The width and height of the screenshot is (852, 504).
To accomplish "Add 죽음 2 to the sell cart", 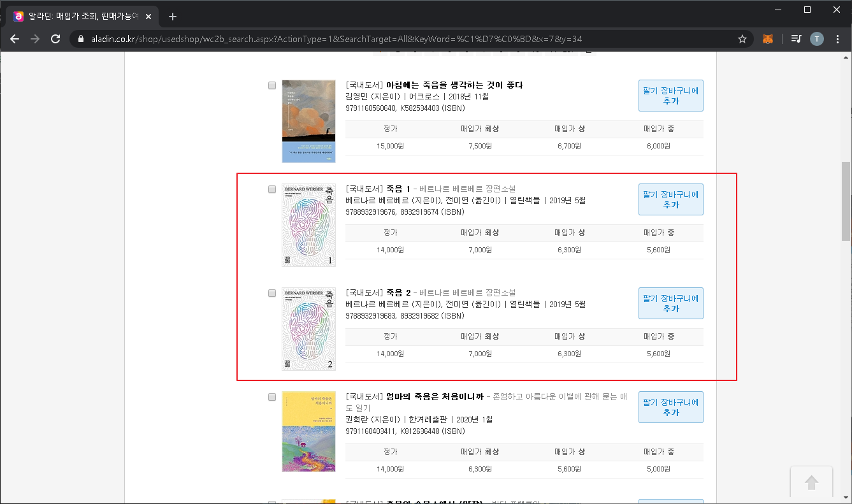I will point(670,303).
